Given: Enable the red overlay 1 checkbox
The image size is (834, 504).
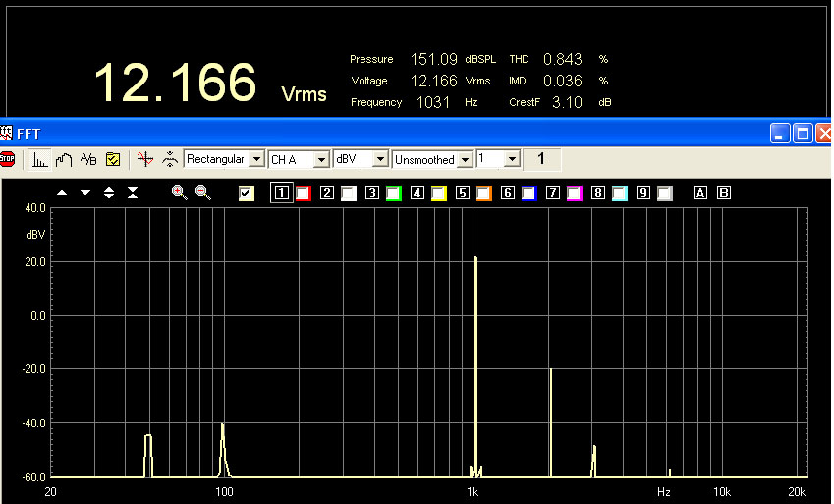Looking at the screenshot, I should pos(304,194).
